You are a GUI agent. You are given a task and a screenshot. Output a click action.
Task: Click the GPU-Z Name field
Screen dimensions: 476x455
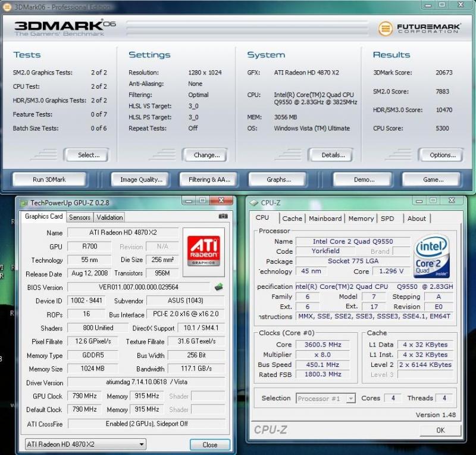[x=123, y=232]
